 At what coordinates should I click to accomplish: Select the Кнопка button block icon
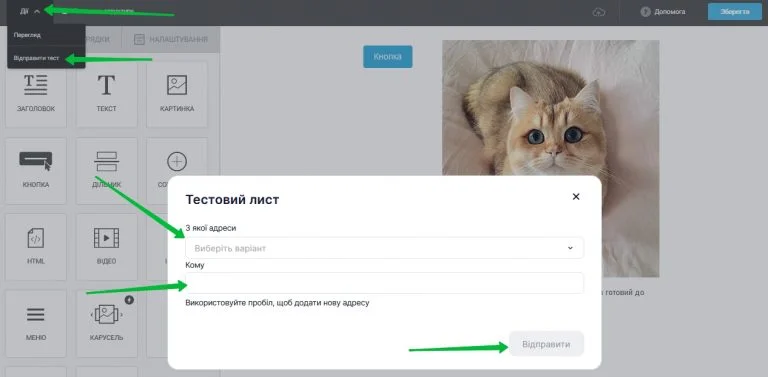[36, 161]
